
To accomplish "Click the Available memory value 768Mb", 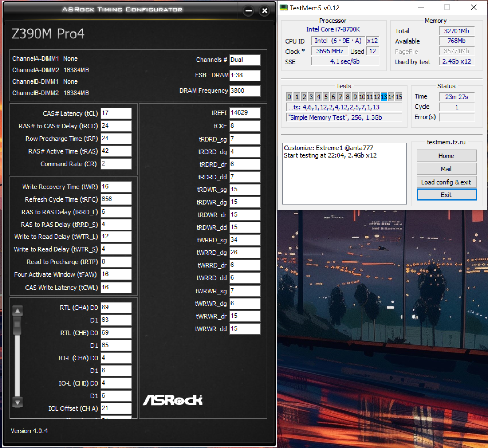I will (457, 41).
